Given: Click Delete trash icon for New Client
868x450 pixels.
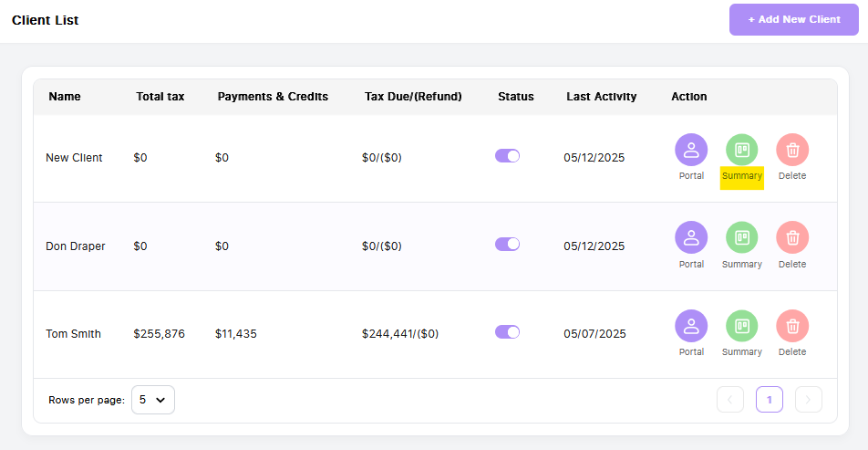Looking at the screenshot, I should coord(792,150).
